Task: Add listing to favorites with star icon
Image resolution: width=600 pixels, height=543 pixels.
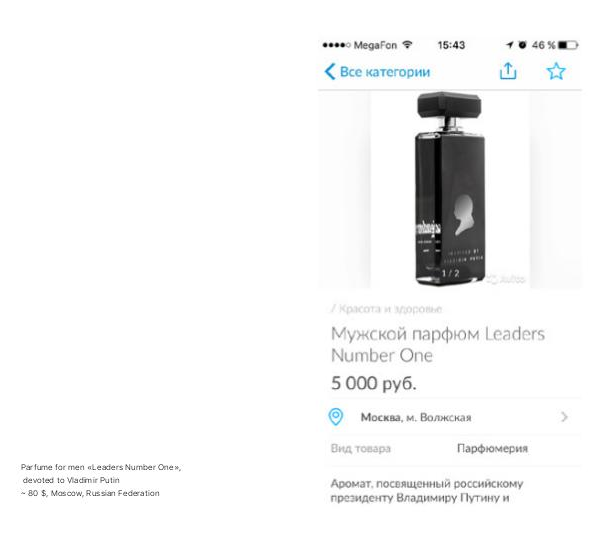Action: (556, 72)
